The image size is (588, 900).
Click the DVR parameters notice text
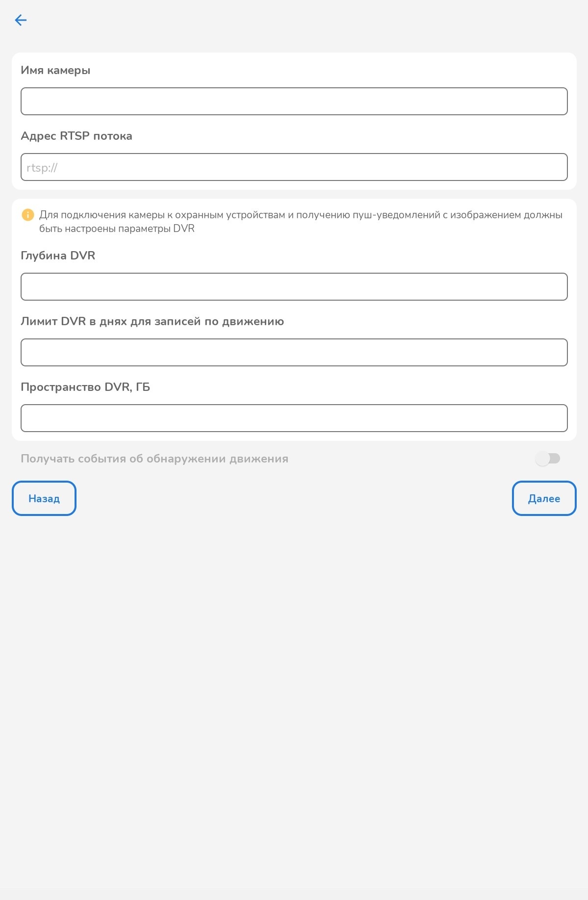pyautogui.click(x=300, y=222)
